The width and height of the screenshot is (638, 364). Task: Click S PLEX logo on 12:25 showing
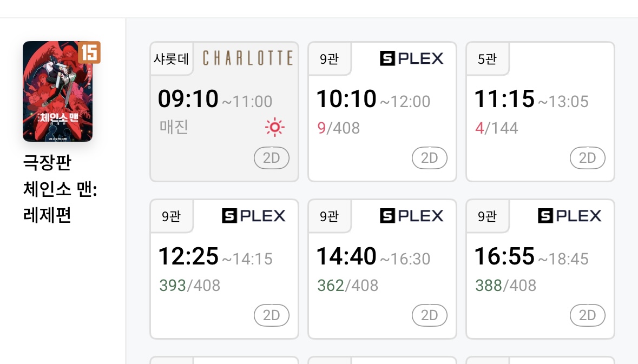coord(254,216)
